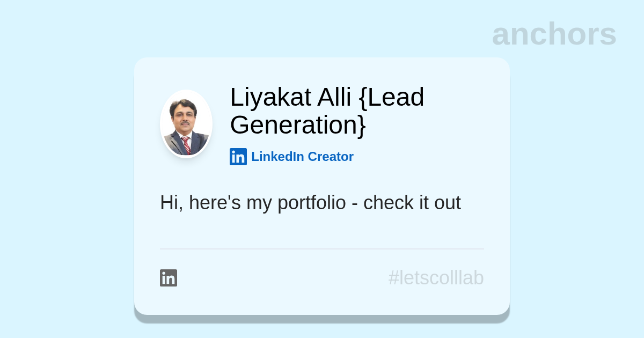Select the {Lead text in heading
The image size is (644, 338).
click(x=391, y=98)
